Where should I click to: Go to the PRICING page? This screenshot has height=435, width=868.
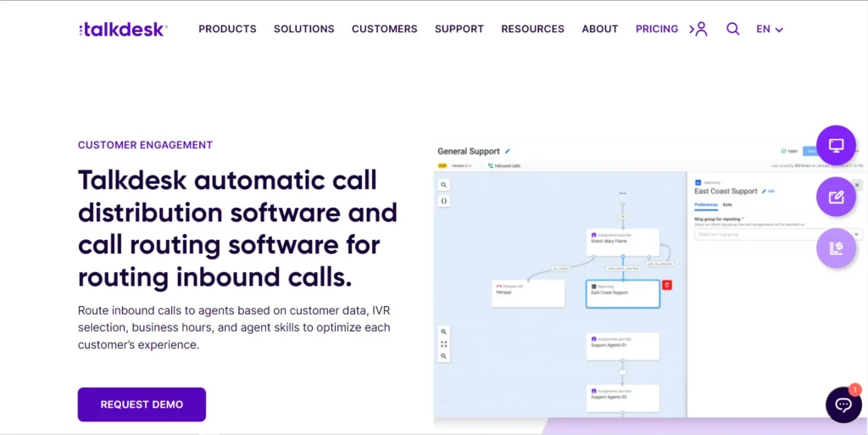pos(657,29)
